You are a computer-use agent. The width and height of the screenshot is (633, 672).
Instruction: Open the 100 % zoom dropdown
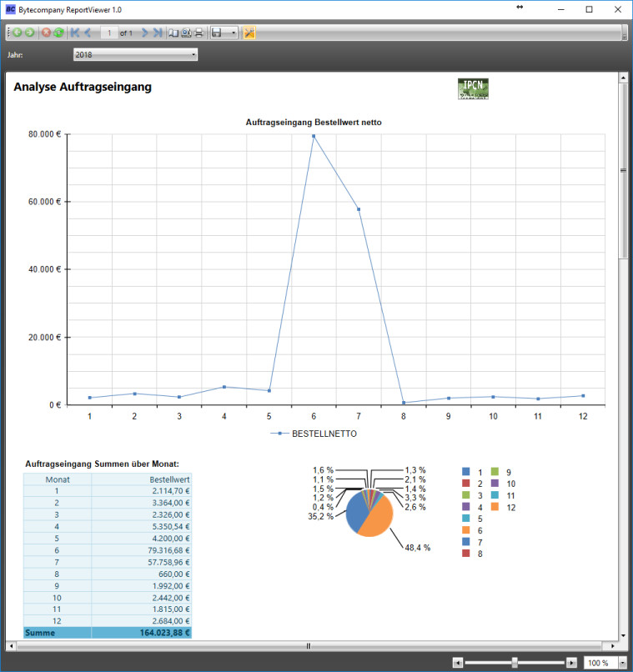point(622,663)
